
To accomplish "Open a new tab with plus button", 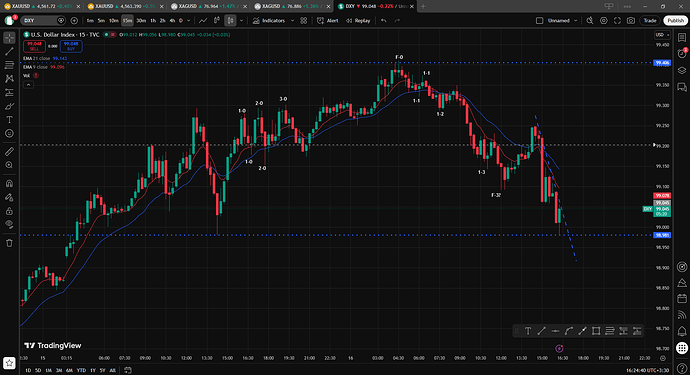I will click(423, 6).
